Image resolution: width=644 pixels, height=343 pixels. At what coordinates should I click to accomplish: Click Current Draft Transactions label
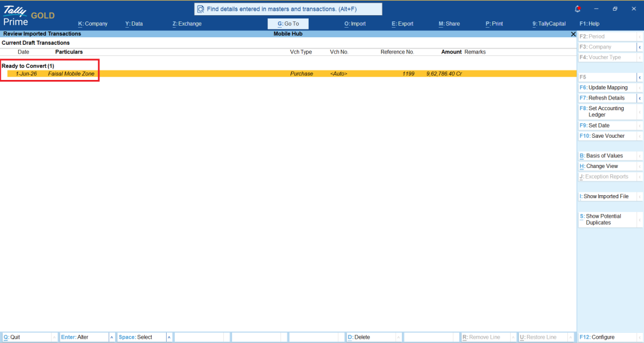click(36, 43)
